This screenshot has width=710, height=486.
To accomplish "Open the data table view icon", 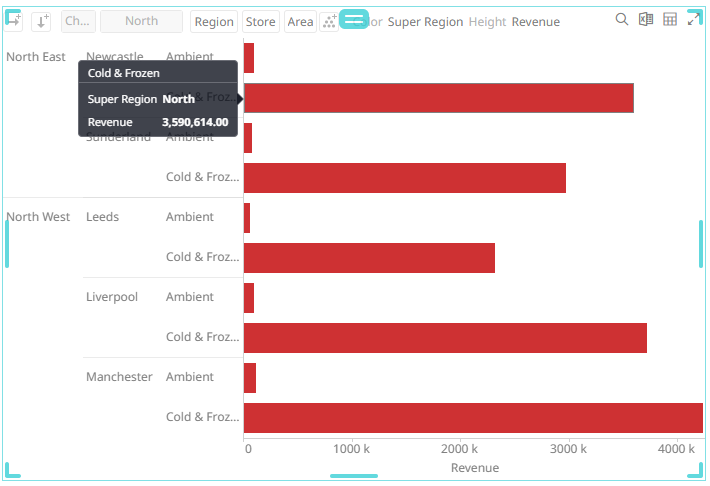I will [x=670, y=19].
